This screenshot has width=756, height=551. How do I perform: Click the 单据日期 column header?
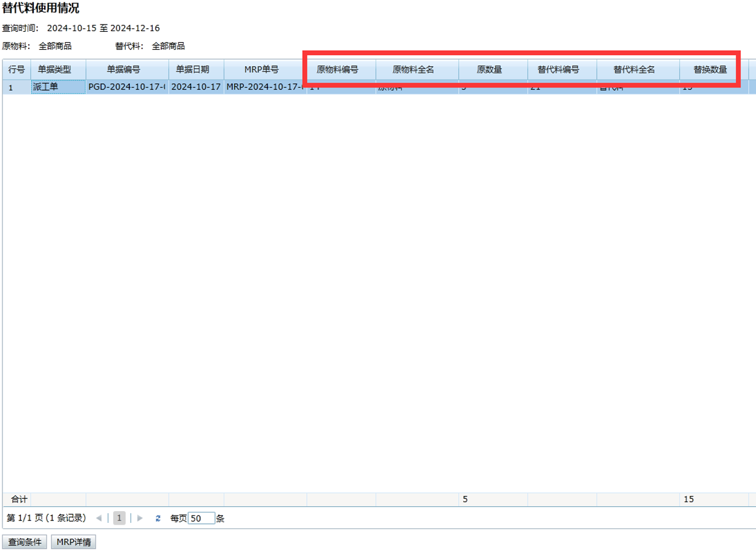(196, 70)
